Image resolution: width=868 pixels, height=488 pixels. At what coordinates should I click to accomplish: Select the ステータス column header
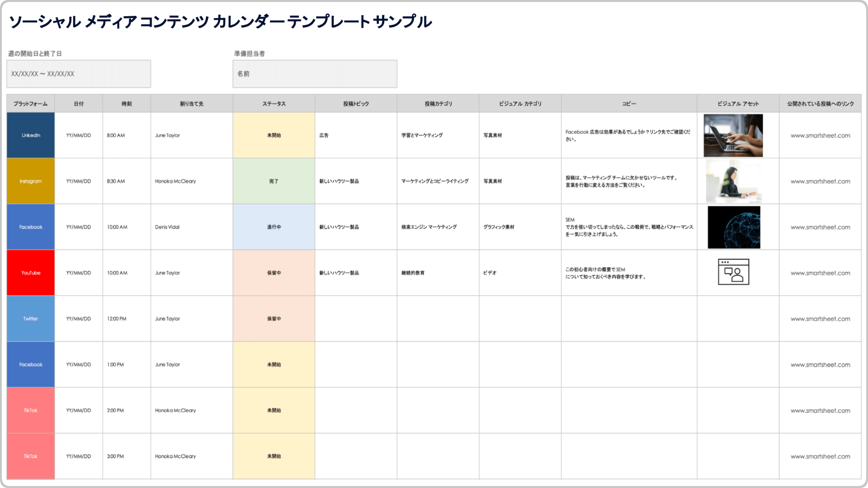click(274, 103)
